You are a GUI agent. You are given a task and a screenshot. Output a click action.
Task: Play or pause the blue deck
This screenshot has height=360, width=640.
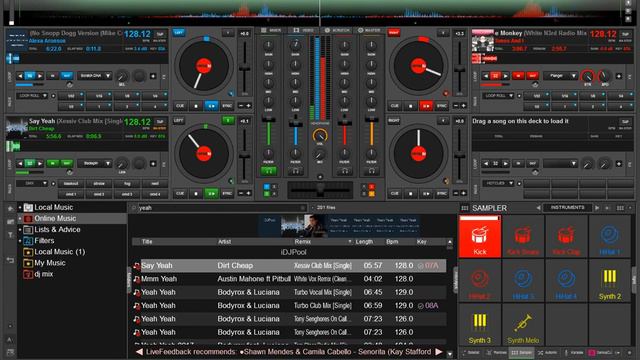point(211,106)
